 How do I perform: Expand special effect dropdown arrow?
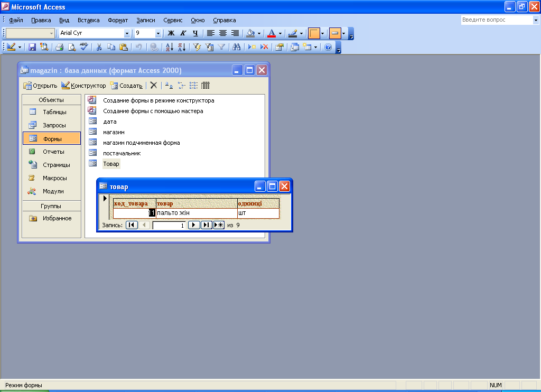[343, 33]
